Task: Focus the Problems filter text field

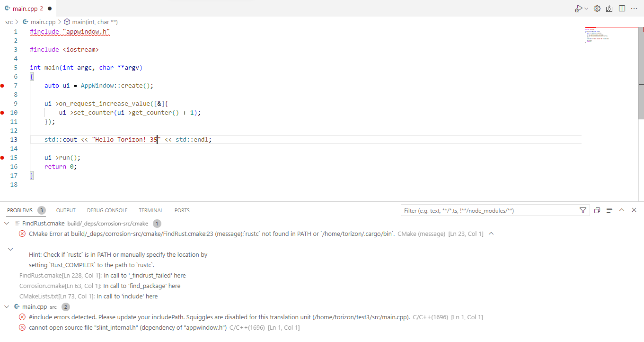Action: pyautogui.click(x=489, y=210)
